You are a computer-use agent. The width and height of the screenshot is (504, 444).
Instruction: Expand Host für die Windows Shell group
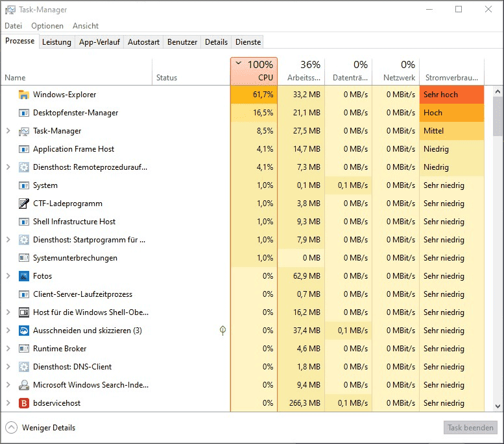[x=8, y=312]
